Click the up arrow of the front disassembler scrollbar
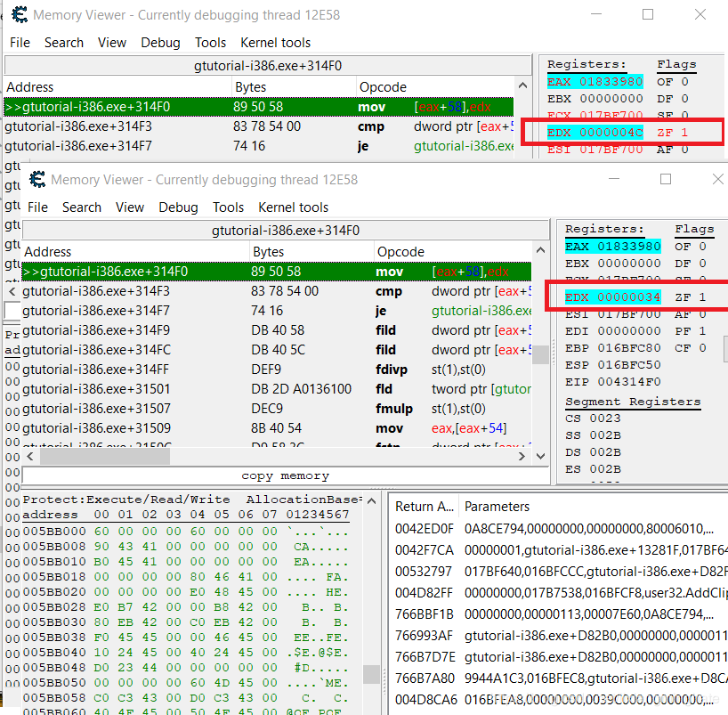The image size is (728, 715). (540, 250)
